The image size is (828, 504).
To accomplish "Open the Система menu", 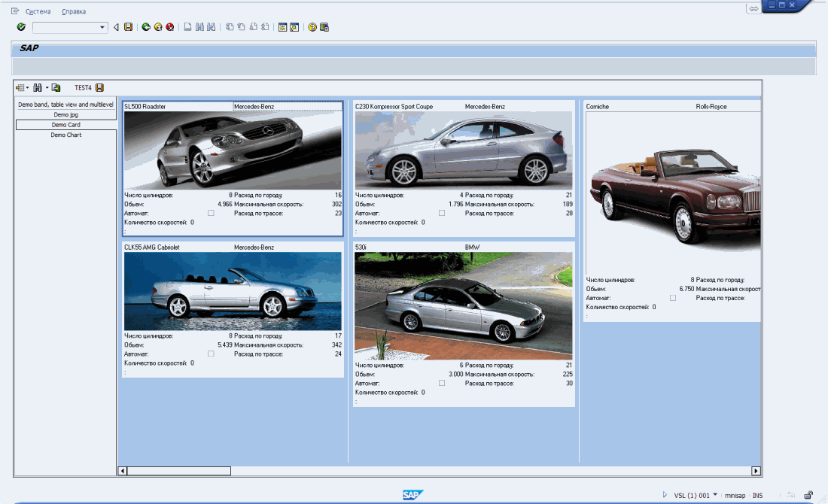I will pyautogui.click(x=38, y=11).
